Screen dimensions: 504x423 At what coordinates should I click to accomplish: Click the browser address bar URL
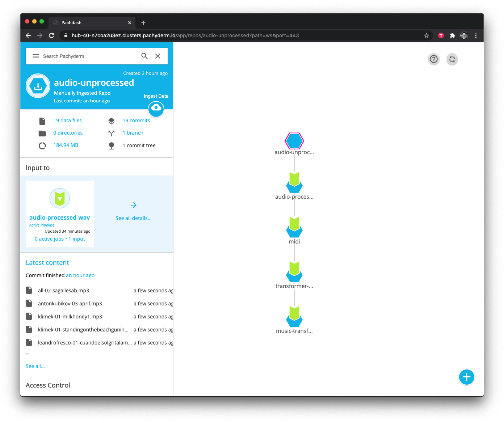click(185, 35)
